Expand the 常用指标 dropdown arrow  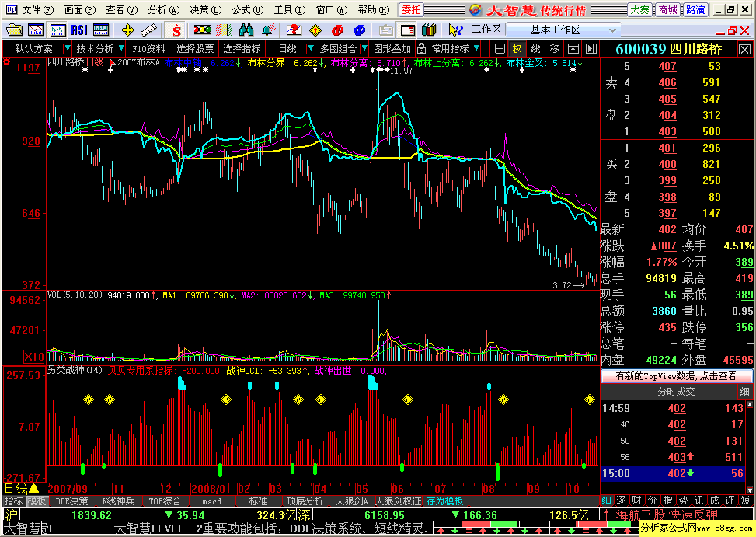[476, 48]
